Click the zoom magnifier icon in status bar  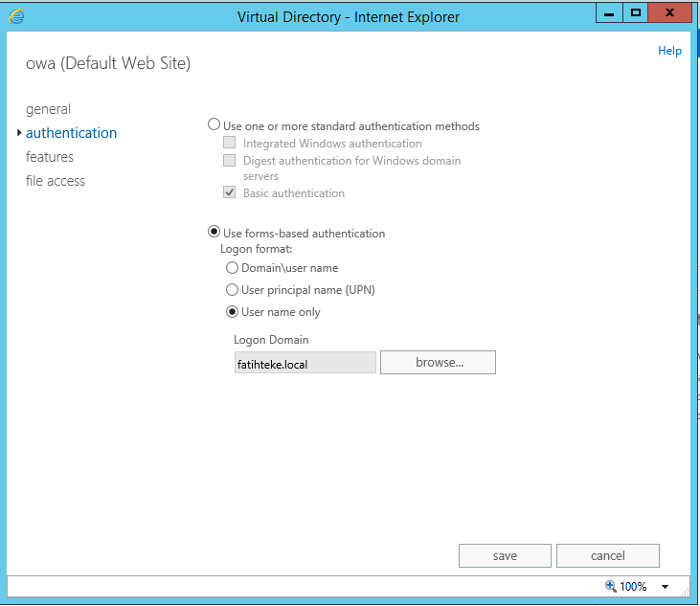(610, 586)
